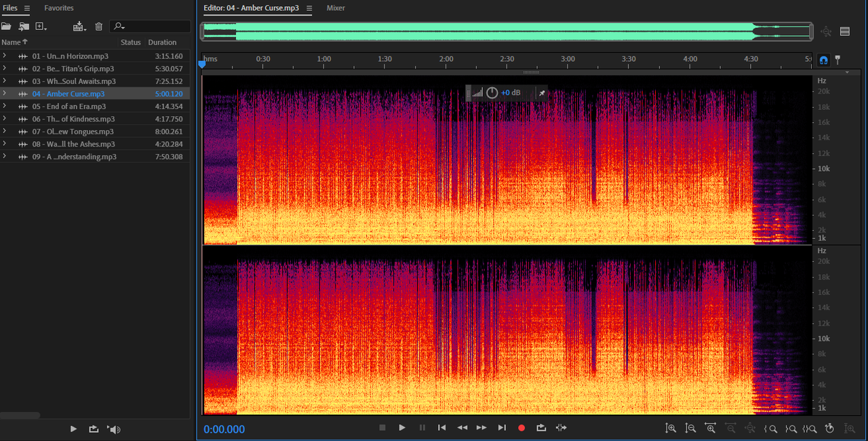Screen dimensions: 868x441
Task: Move playhead to next marker
Action: pos(502,427)
